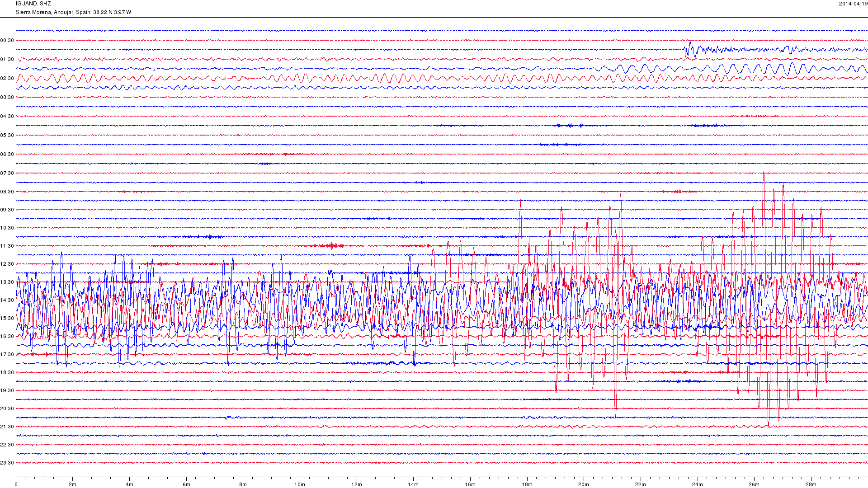Click the 19:30 time label
The height and width of the screenshot is (488, 868).
click(x=7, y=391)
